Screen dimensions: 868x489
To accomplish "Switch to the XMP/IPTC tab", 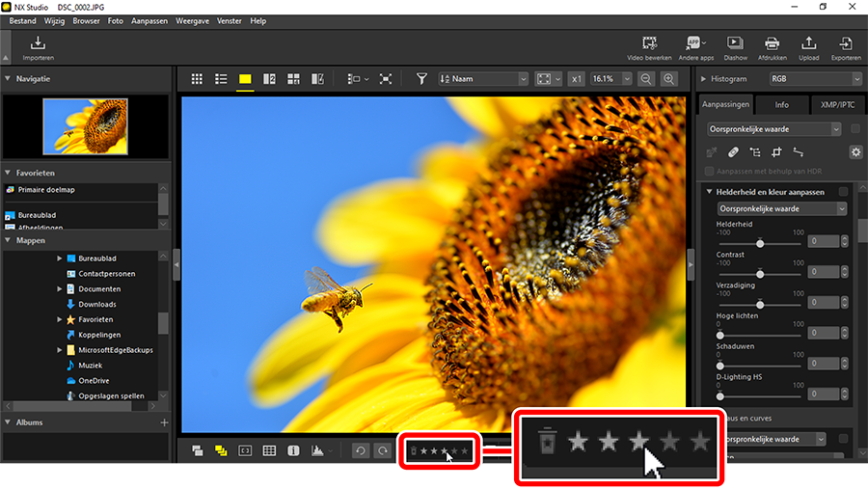I will (837, 104).
